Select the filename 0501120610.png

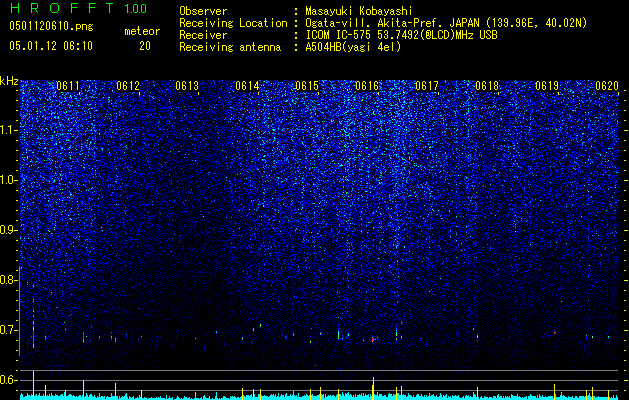point(51,27)
